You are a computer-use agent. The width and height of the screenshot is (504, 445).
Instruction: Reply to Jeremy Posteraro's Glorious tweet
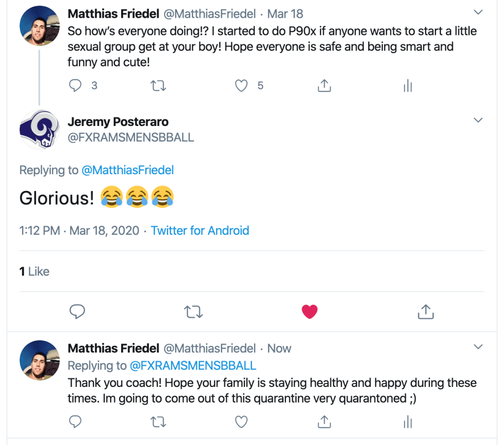[x=77, y=311]
